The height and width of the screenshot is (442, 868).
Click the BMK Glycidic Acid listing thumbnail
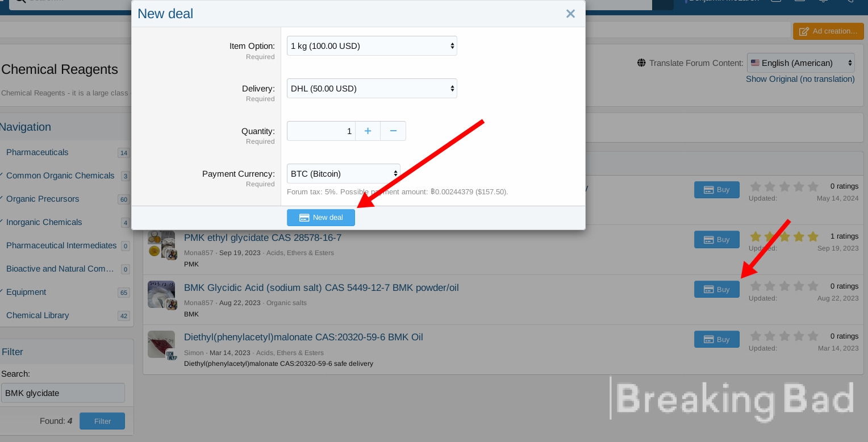[x=161, y=294]
